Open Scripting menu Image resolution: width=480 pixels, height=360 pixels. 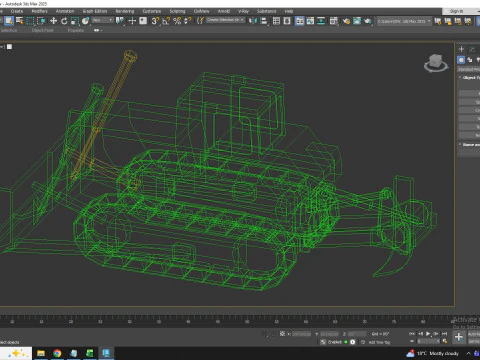(177, 11)
